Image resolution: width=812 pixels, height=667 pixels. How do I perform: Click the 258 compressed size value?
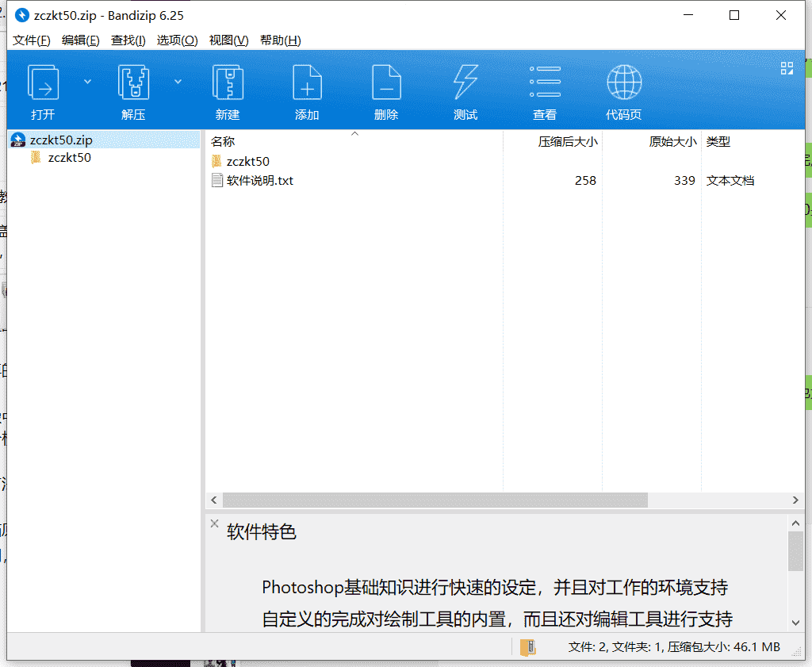[585, 180]
